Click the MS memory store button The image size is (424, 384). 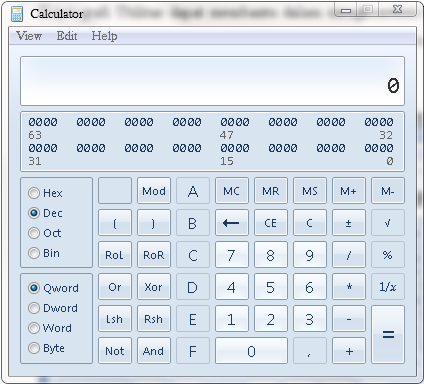pos(310,191)
